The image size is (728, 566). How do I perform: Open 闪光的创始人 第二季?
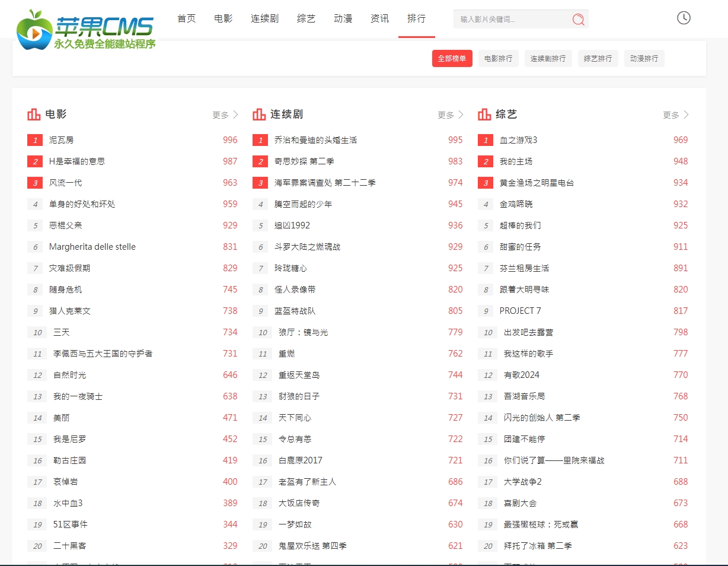pyautogui.click(x=542, y=418)
